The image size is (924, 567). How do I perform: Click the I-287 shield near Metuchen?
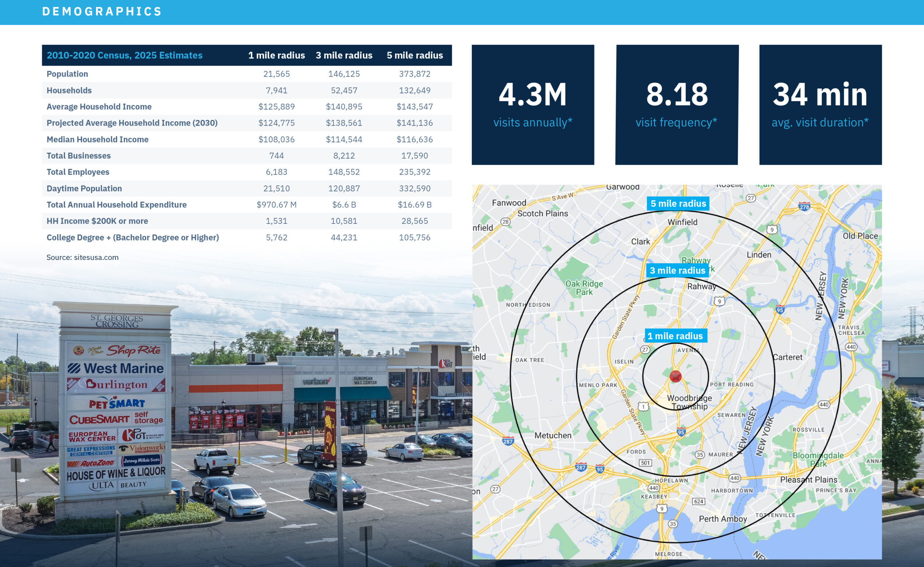(x=508, y=441)
